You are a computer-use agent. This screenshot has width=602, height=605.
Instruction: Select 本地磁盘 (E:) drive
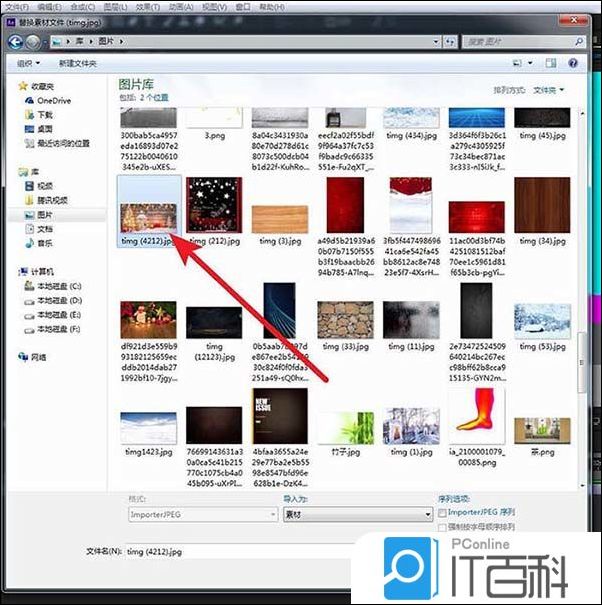coord(53,315)
